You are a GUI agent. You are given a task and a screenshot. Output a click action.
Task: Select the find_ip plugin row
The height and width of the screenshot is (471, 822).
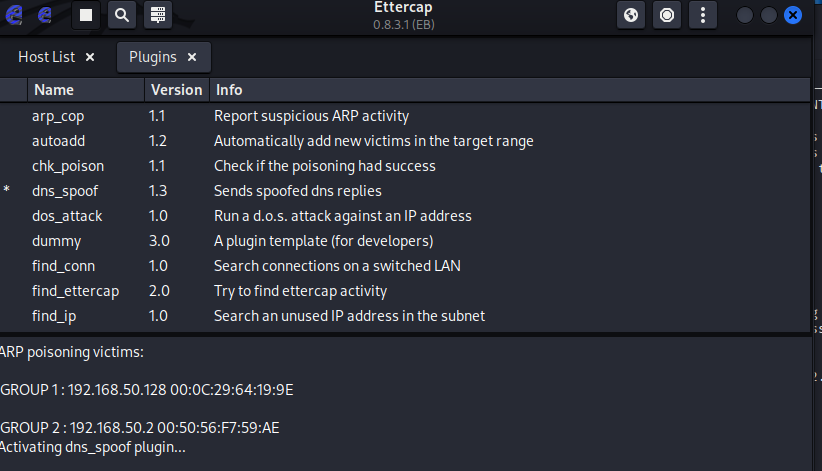click(53, 316)
